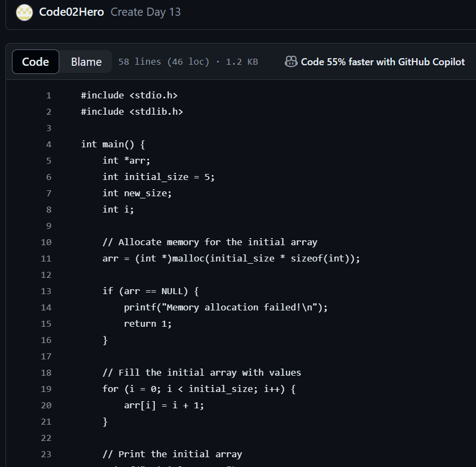The width and height of the screenshot is (476, 467).
Task: Click the 'int new_size;' declaration
Action: [x=137, y=193]
